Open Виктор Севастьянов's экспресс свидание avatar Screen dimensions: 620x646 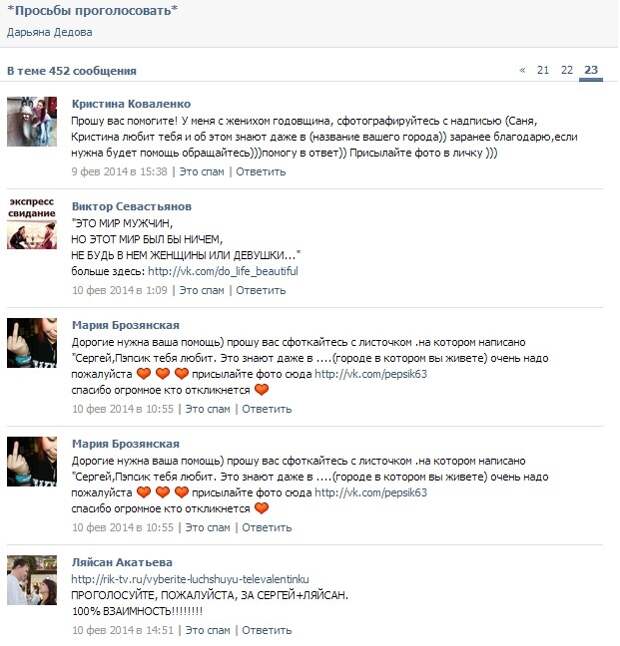click(x=32, y=224)
